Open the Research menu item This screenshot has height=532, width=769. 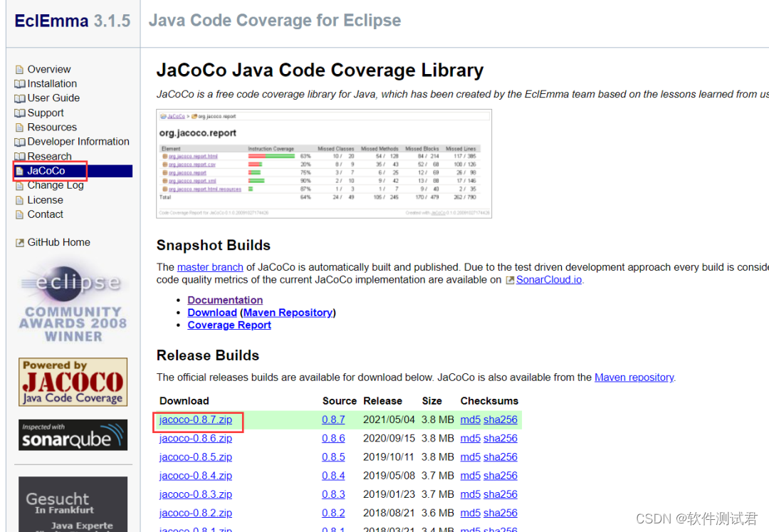(x=50, y=157)
